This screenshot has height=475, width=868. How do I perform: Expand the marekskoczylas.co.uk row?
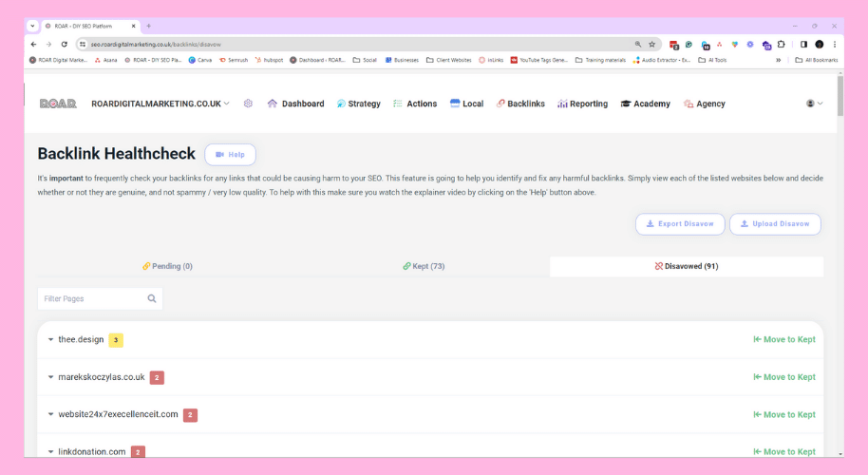pos(51,377)
